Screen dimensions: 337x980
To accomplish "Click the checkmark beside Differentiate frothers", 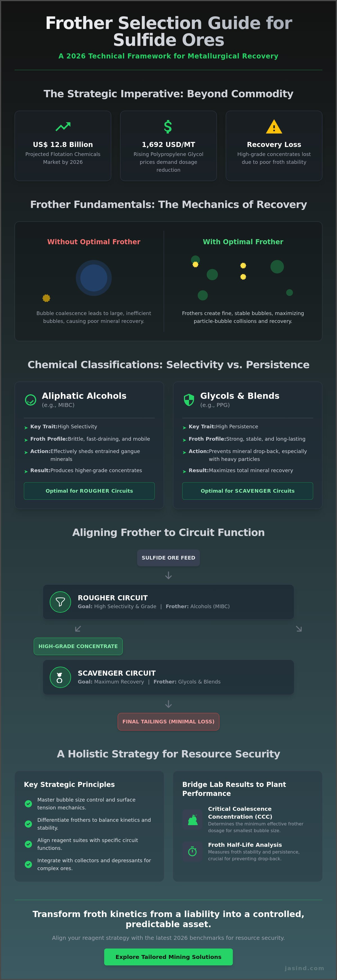I will coord(29,824).
